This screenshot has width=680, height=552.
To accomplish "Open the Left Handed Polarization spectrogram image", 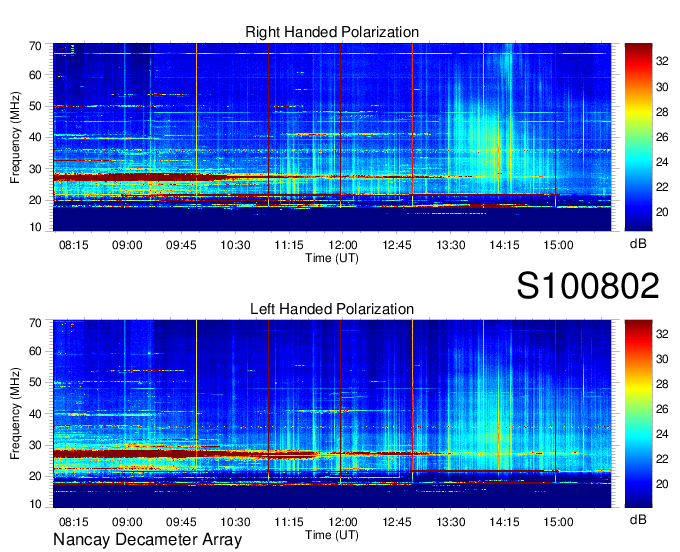I will pos(332,414).
